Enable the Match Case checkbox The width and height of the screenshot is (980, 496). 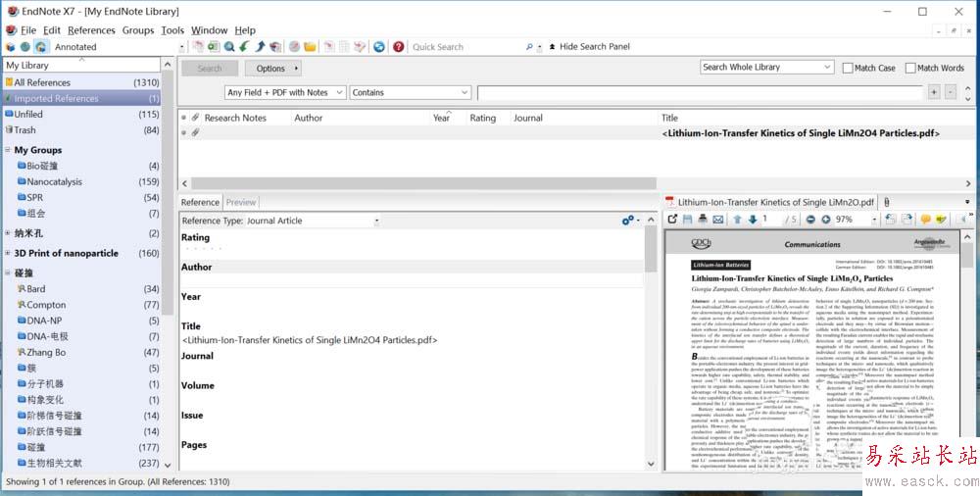[x=848, y=68]
